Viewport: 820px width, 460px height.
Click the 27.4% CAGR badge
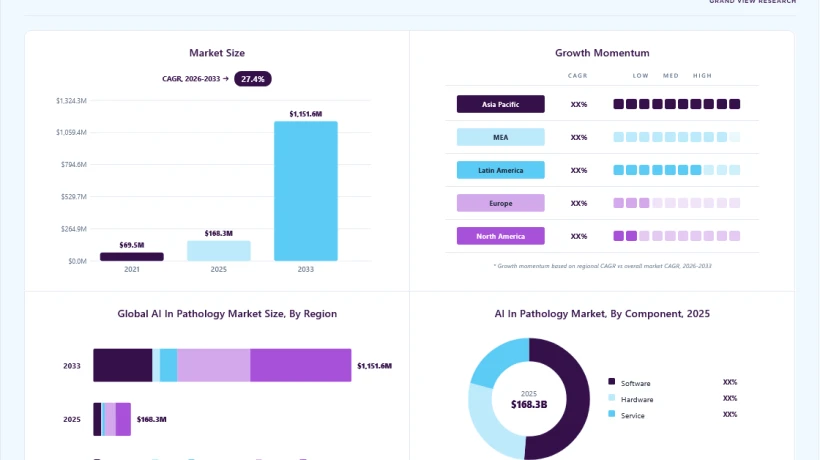pyautogui.click(x=253, y=79)
